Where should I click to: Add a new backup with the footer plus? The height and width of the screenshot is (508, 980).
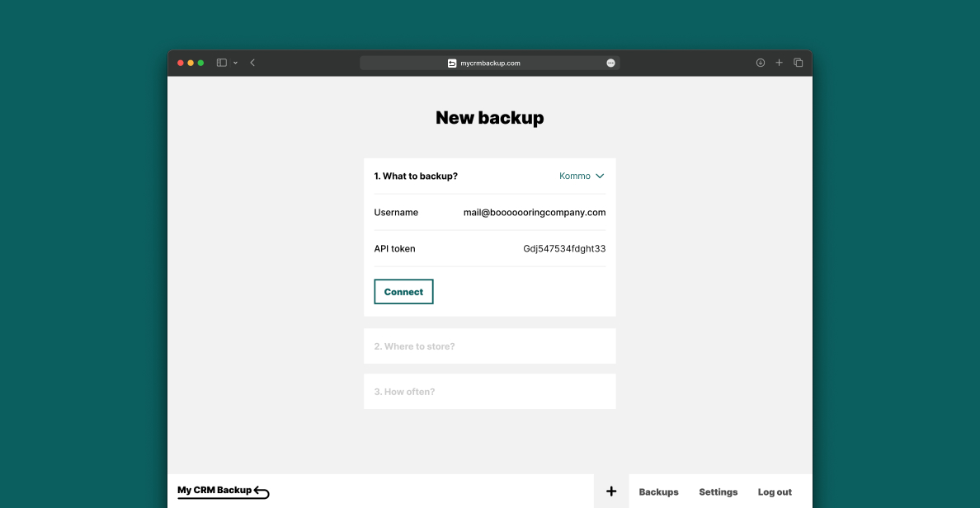(x=611, y=492)
